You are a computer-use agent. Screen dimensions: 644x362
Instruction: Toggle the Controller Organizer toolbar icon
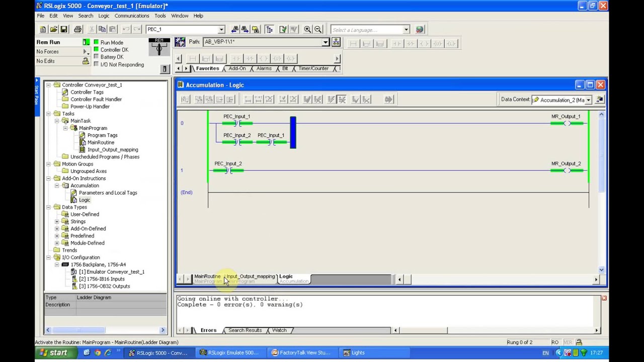(269, 30)
